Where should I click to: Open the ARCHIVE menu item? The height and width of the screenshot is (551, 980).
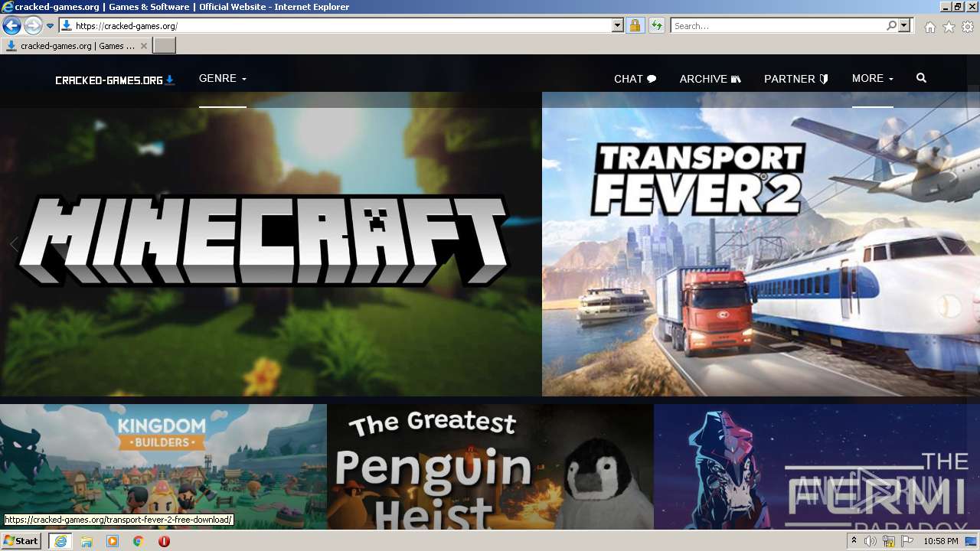pos(710,79)
